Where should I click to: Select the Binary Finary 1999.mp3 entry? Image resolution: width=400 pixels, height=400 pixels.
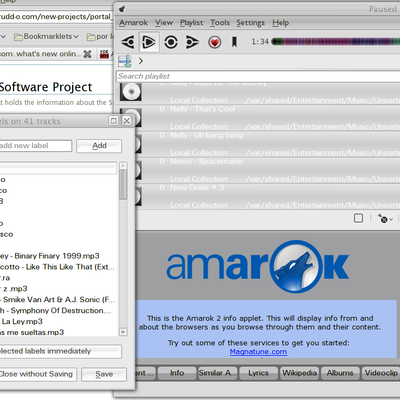pyautogui.click(x=58, y=256)
